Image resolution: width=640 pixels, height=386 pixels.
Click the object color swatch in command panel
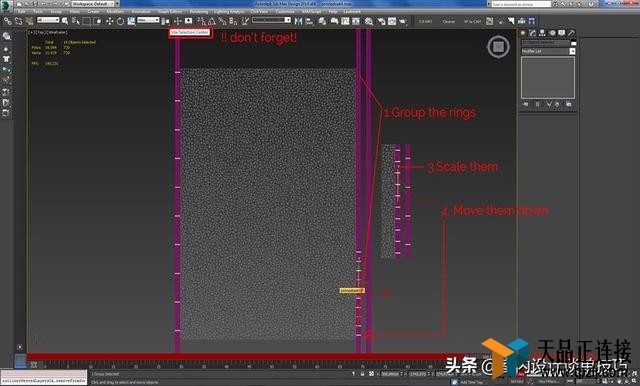point(573,43)
